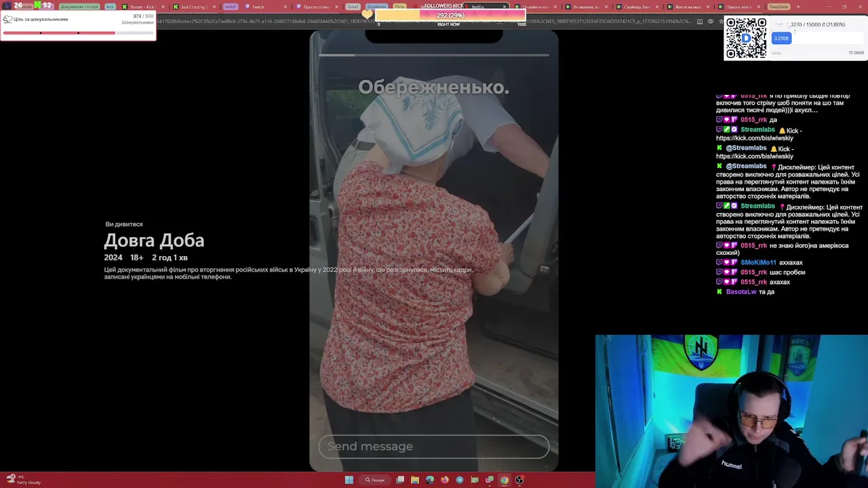Screen dimensions: 868x488
Task: Open a new browser tab with plus button
Action: [x=798, y=7]
